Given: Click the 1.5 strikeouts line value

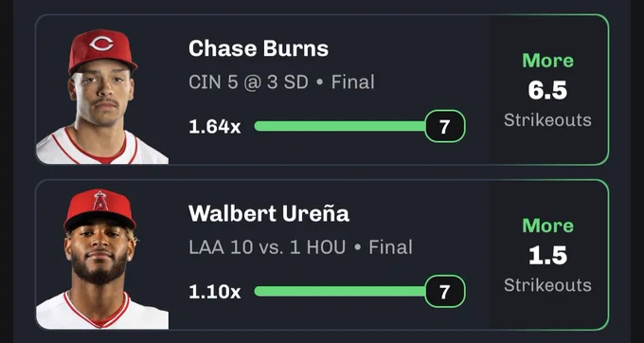Looking at the screenshot, I should click(x=548, y=256).
